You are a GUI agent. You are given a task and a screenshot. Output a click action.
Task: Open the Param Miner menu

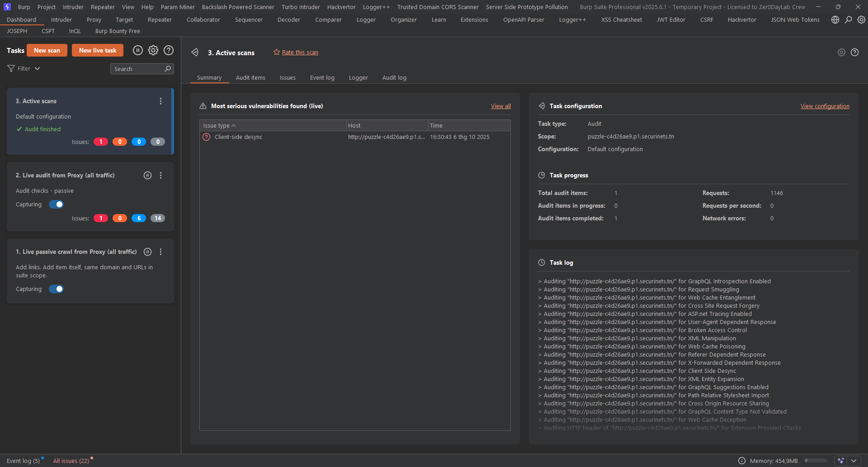[178, 7]
